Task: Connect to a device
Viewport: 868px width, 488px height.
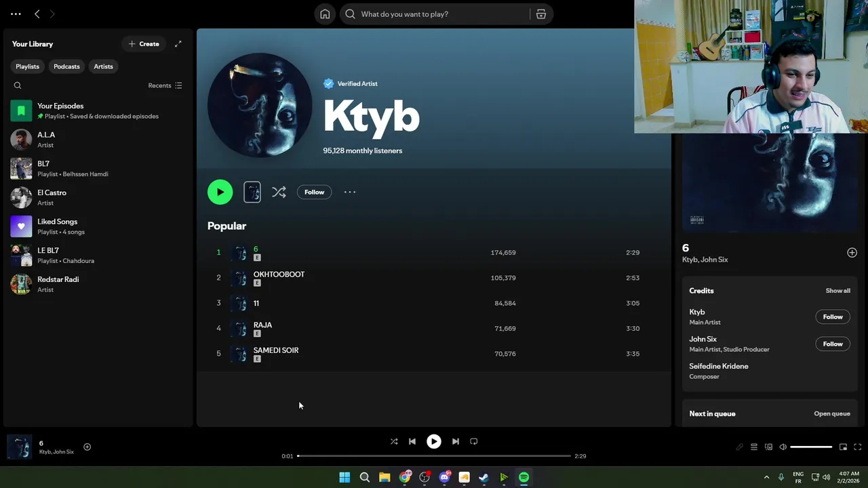Action: (768, 447)
